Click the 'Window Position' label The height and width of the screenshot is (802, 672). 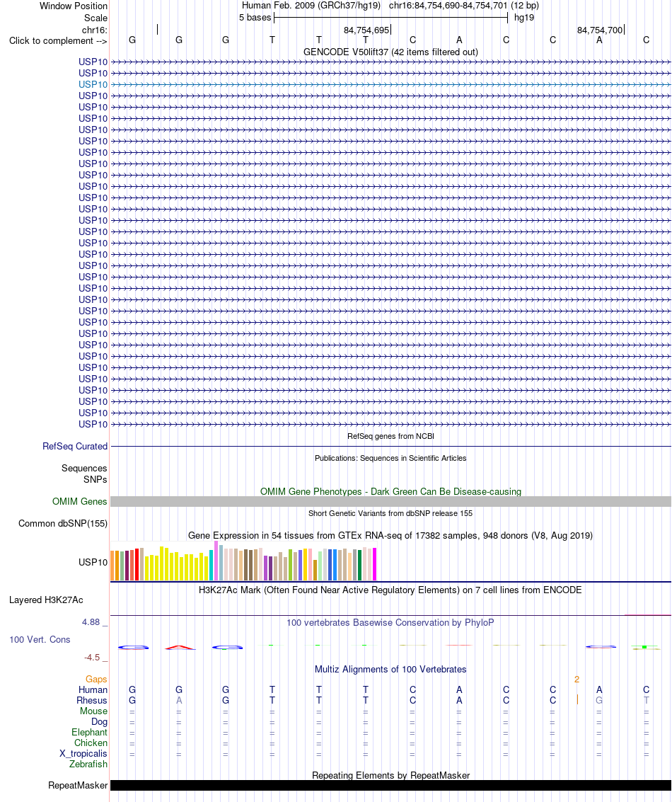(x=74, y=6)
